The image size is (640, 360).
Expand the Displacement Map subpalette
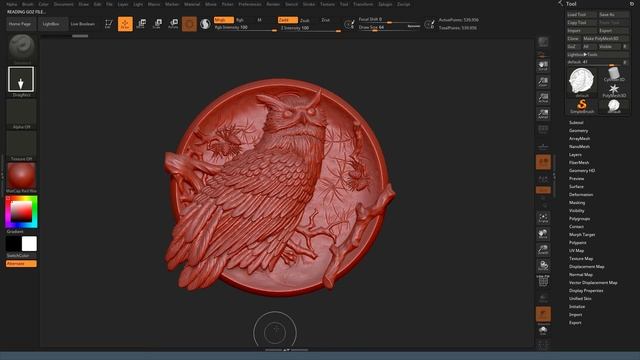pyautogui.click(x=587, y=267)
